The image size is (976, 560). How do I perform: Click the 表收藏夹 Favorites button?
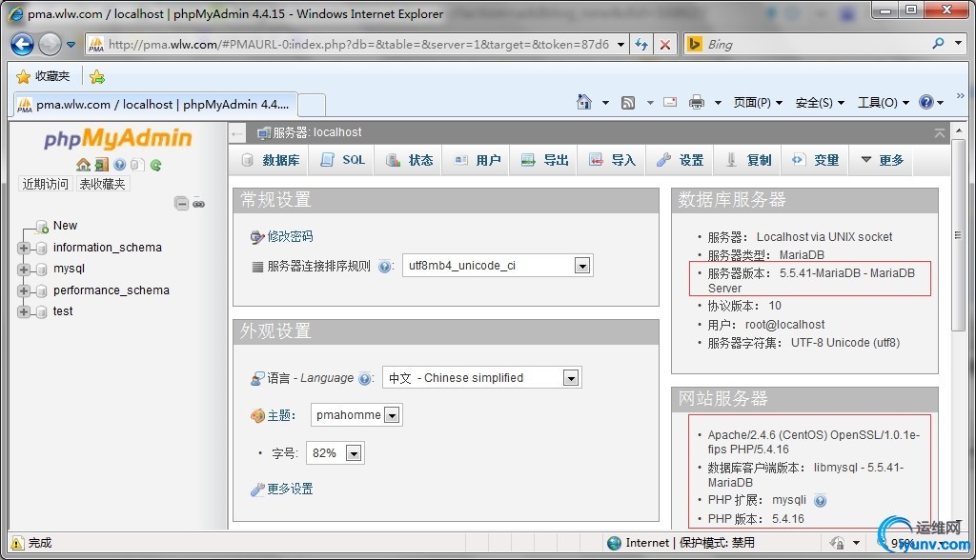102,184
